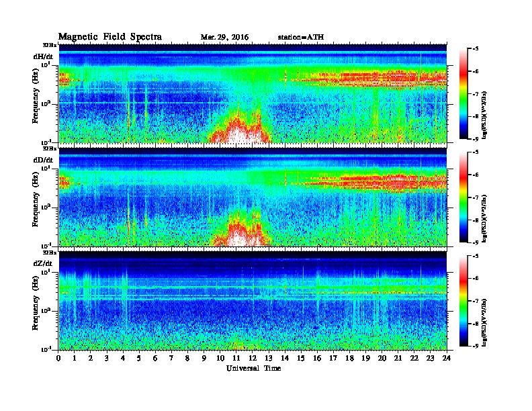Click hour 4 on the time axis

(123, 359)
